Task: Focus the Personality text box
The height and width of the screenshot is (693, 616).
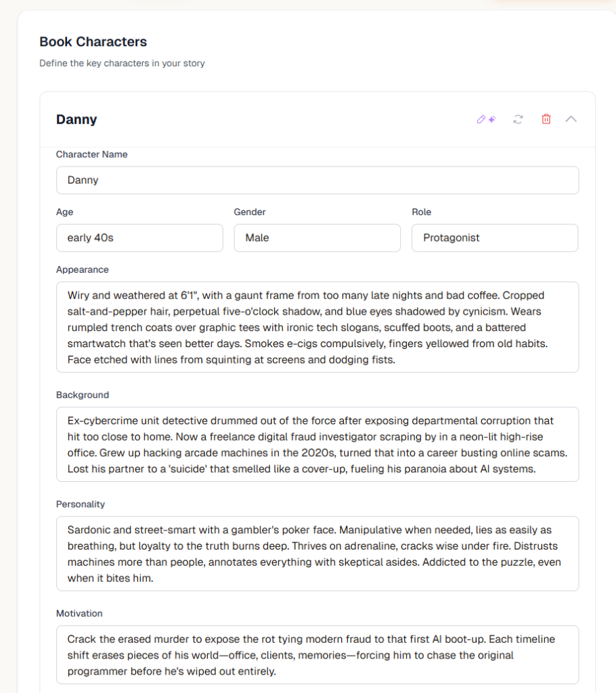Action: 317,554
